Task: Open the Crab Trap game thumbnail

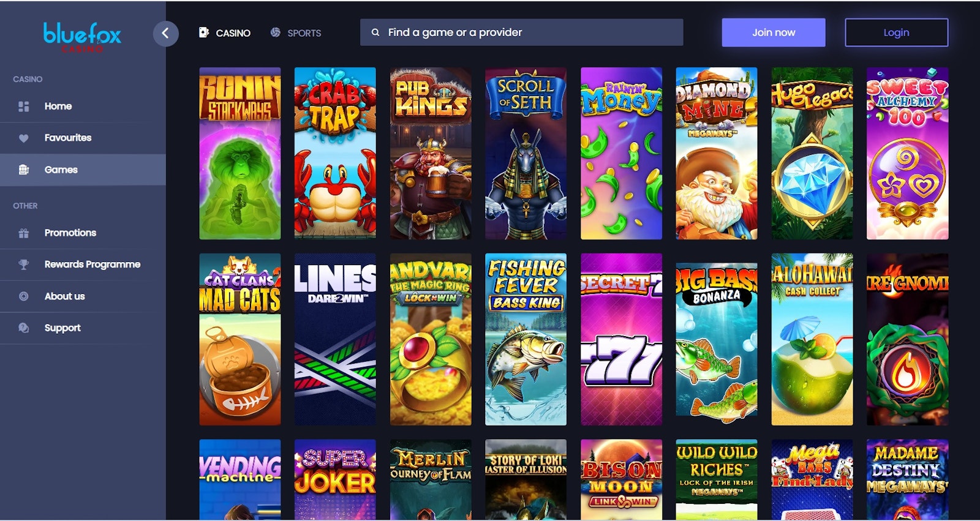Action: (x=335, y=153)
